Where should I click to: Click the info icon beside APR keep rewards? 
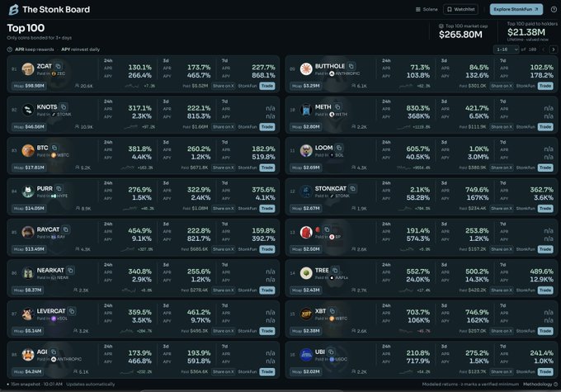10,50
